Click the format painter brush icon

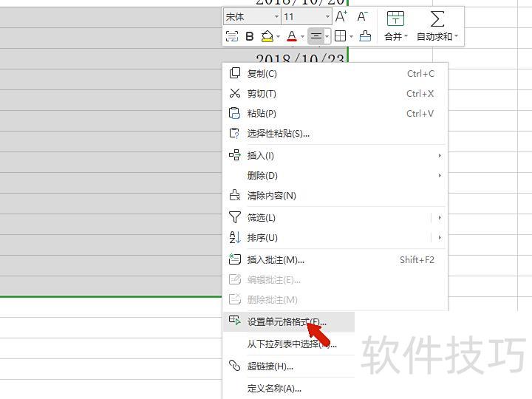(x=365, y=36)
